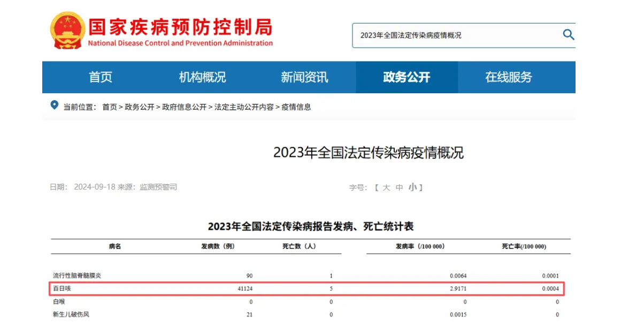Open the 在线服务 navigation tab
The width and height of the screenshot is (644, 332).
[509, 77]
